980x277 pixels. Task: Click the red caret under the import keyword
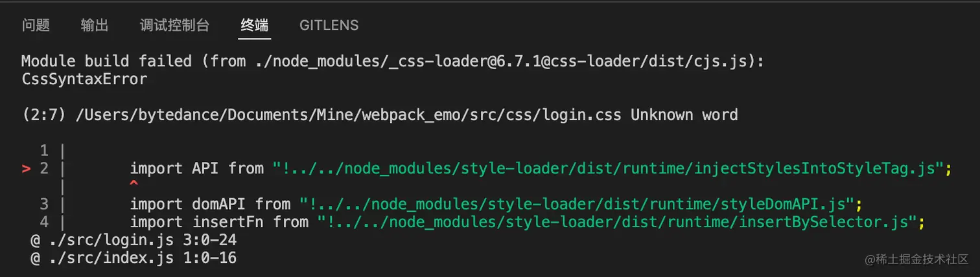click(x=134, y=184)
